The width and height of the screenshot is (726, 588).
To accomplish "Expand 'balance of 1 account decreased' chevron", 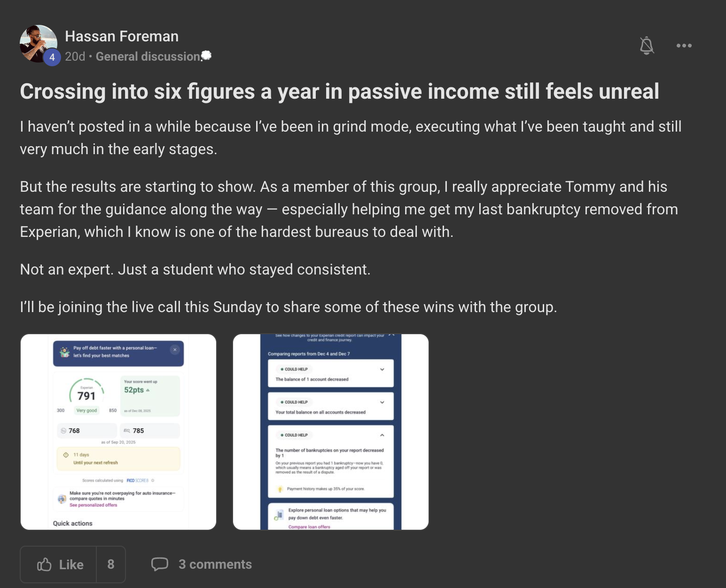I will pos(382,369).
